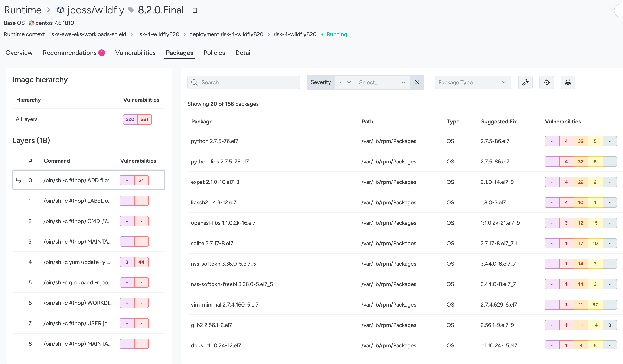Click the layer 0 arrow icon
This screenshot has width=623, height=364.
[19, 180]
